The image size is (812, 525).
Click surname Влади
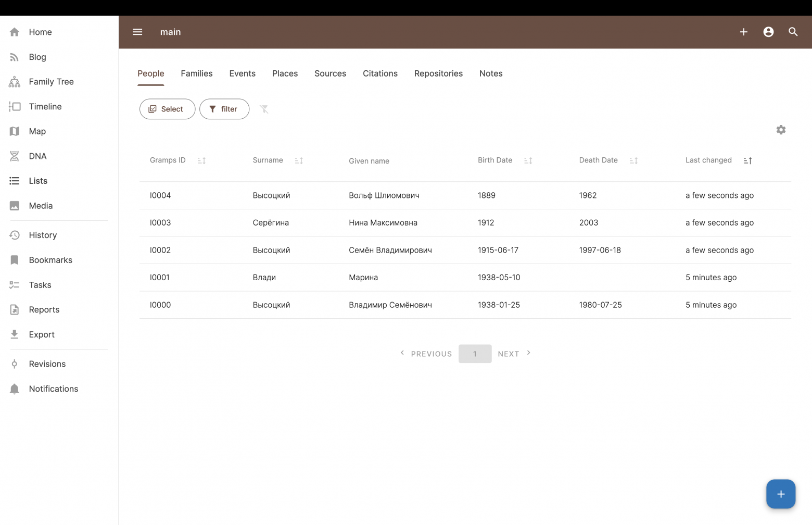click(264, 278)
